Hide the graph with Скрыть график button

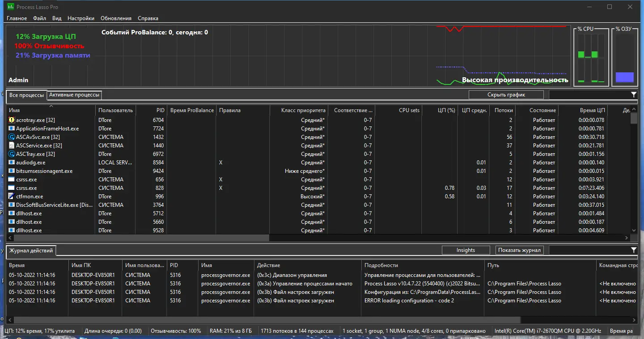506,95
